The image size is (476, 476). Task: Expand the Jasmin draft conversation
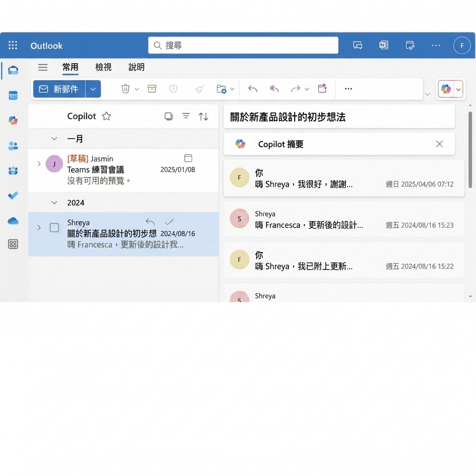click(39, 164)
